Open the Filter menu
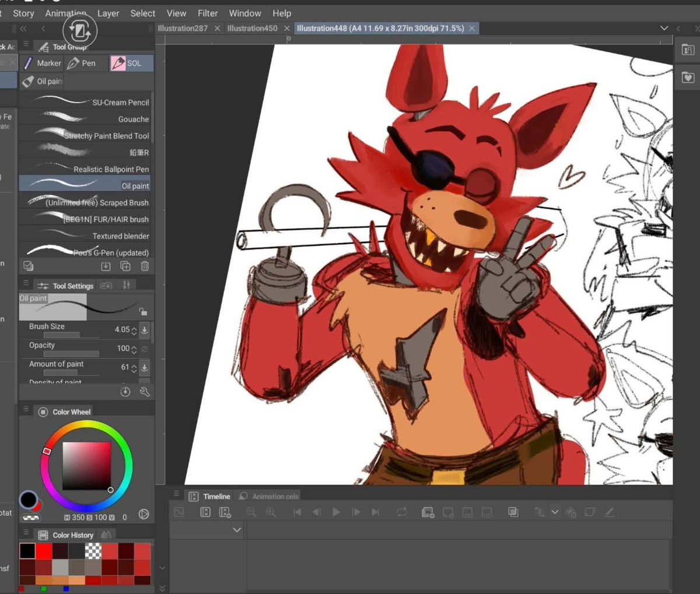This screenshot has height=594, width=700. (x=208, y=13)
